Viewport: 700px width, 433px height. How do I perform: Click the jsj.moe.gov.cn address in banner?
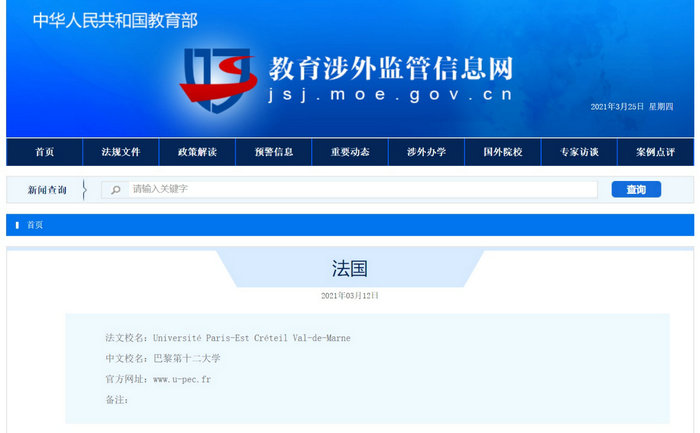[390, 95]
